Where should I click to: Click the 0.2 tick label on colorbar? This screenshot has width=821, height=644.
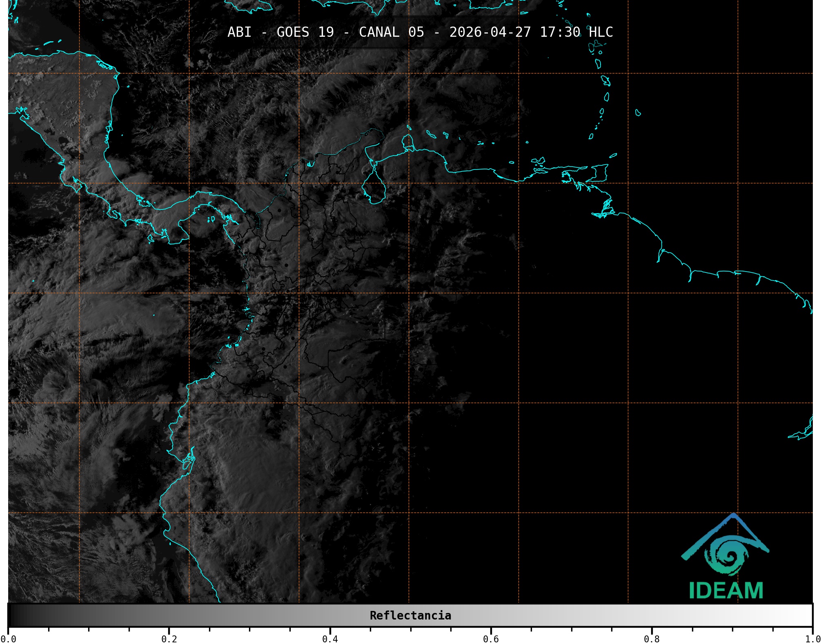coord(169,639)
